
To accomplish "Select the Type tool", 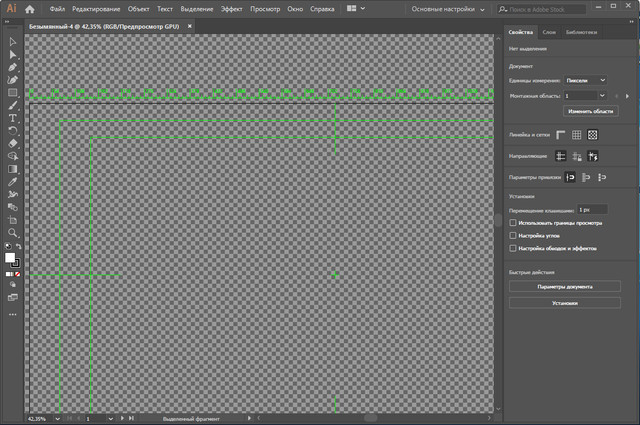I will pos(12,118).
